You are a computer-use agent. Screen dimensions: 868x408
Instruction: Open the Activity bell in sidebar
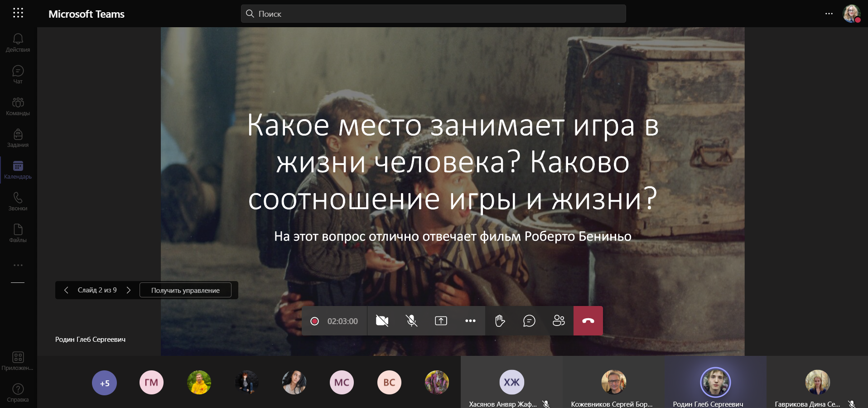coord(18,43)
